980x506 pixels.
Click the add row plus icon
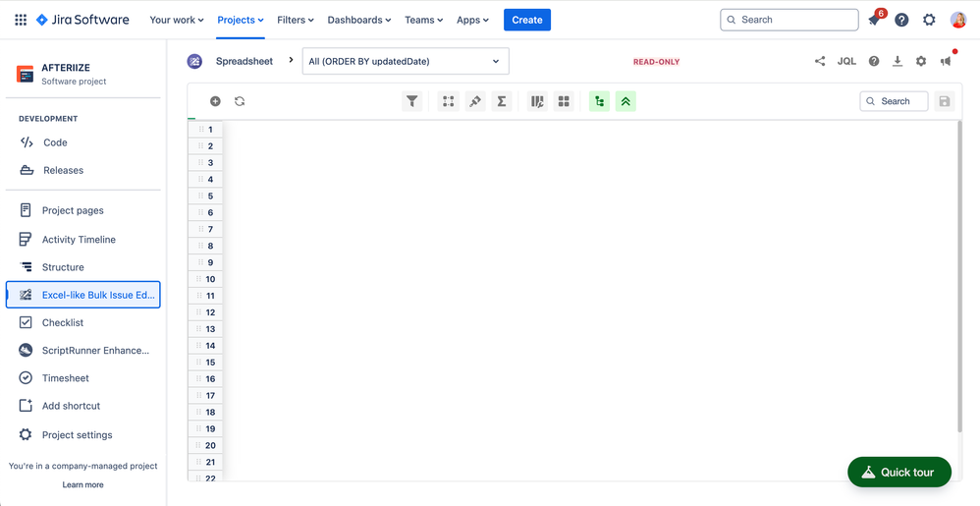[215, 100]
